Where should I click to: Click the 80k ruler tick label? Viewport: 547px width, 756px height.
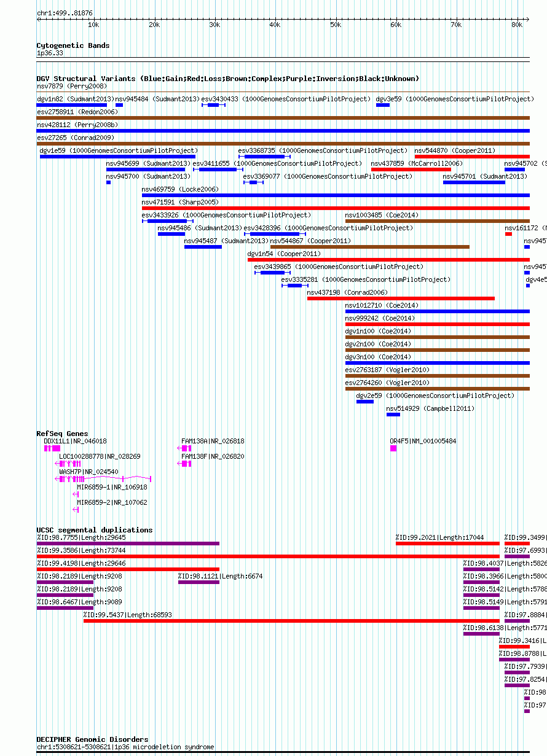[x=517, y=25]
